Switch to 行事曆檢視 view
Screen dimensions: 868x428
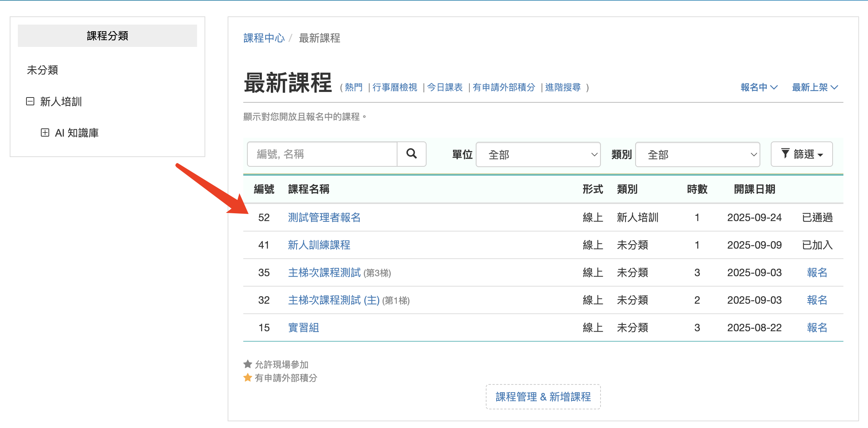click(x=395, y=87)
